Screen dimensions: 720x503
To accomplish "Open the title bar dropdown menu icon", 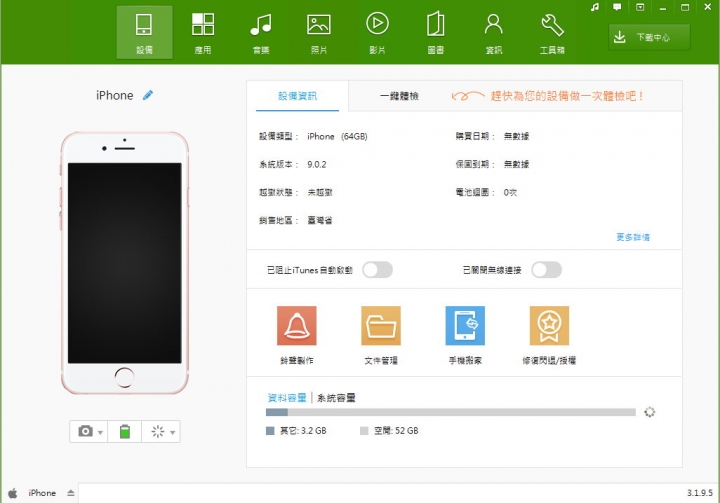I will click(640, 7).
